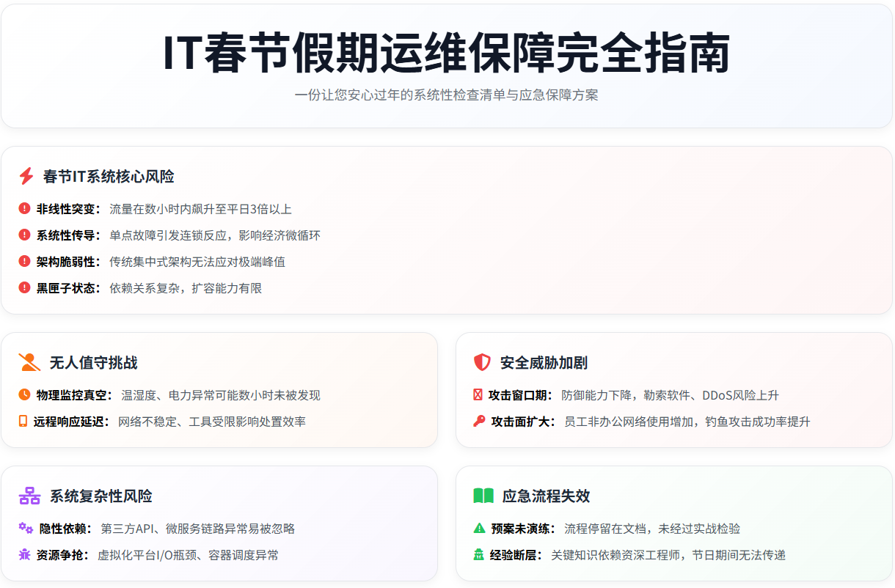This screenshot has height=588, width=895.
Task: Click the red lightning bolt icon
Action: coord(26,177)
